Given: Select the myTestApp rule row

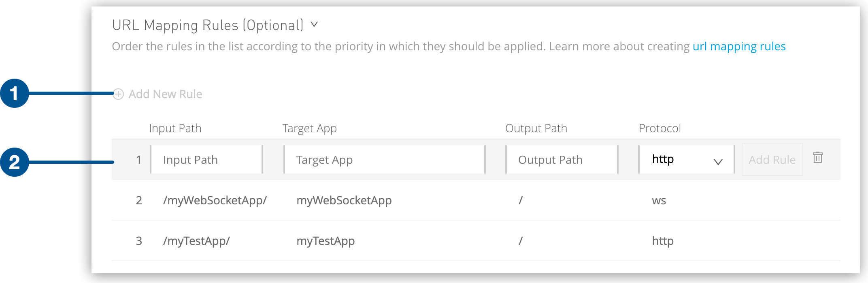Looking at the screenshot, I should coord(325,240).
